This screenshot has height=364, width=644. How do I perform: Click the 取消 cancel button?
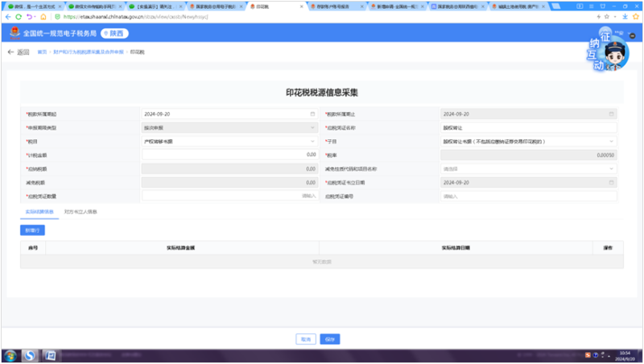point(305,338)
